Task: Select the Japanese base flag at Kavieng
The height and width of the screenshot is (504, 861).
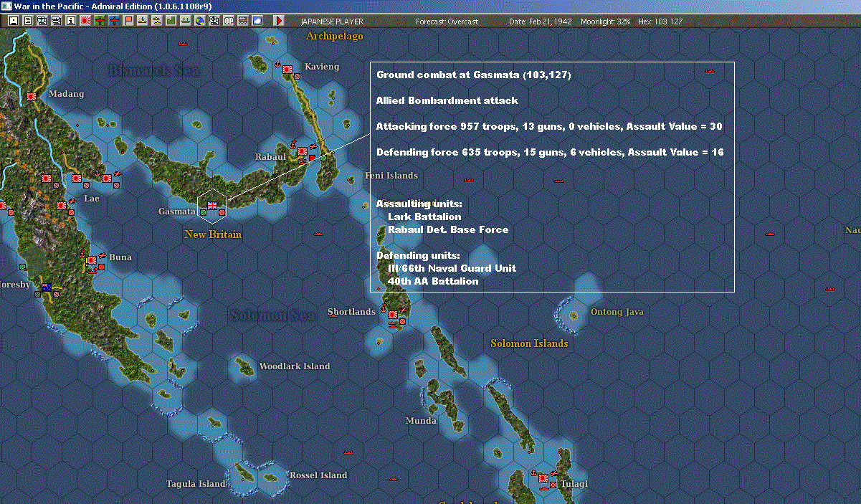Action: 287,69
